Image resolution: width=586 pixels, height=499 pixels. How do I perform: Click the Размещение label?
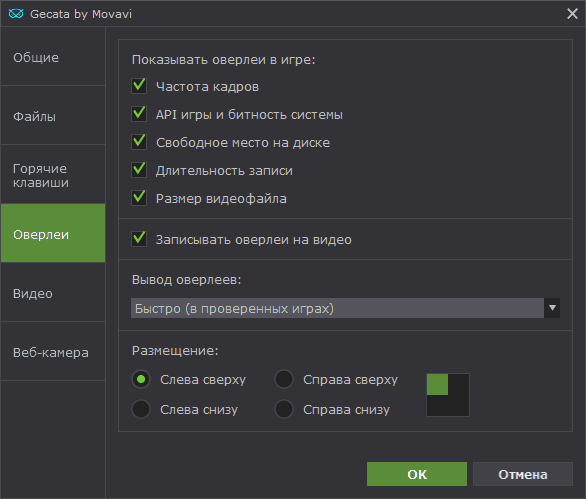tap(175, 351)
